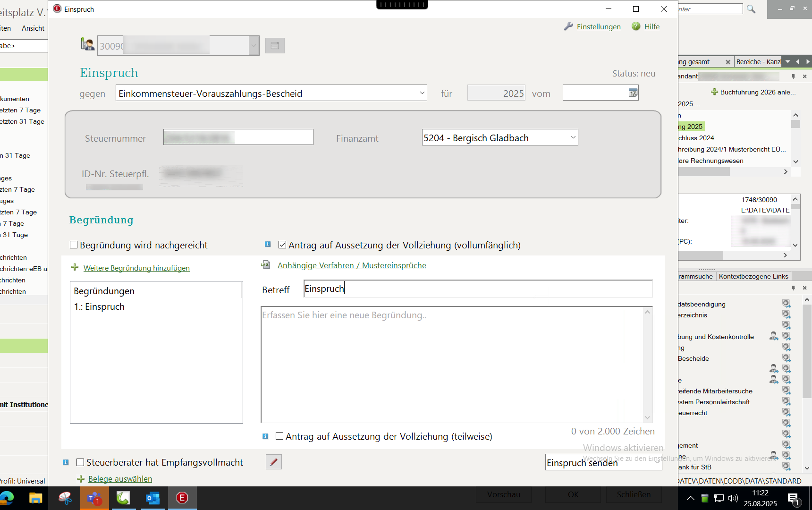Click Weitere Begründung hinzufügen link

(x=136, y=268)
